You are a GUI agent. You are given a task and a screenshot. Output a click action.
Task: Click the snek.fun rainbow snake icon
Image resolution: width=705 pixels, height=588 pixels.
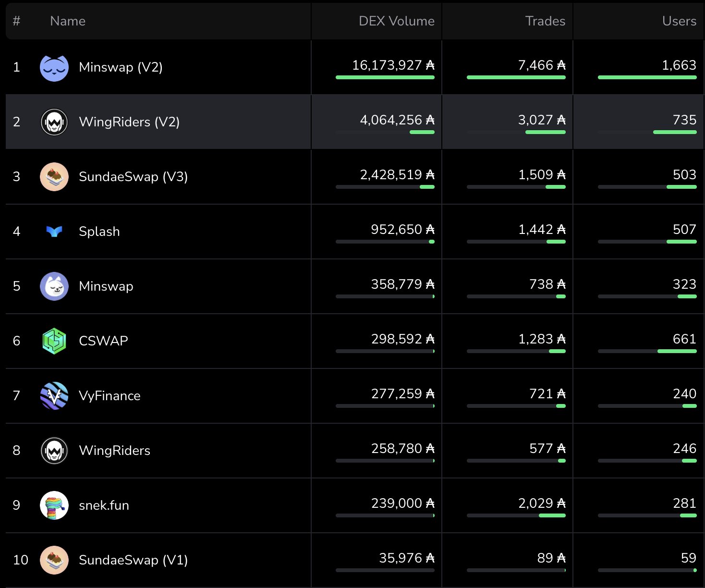54,505
